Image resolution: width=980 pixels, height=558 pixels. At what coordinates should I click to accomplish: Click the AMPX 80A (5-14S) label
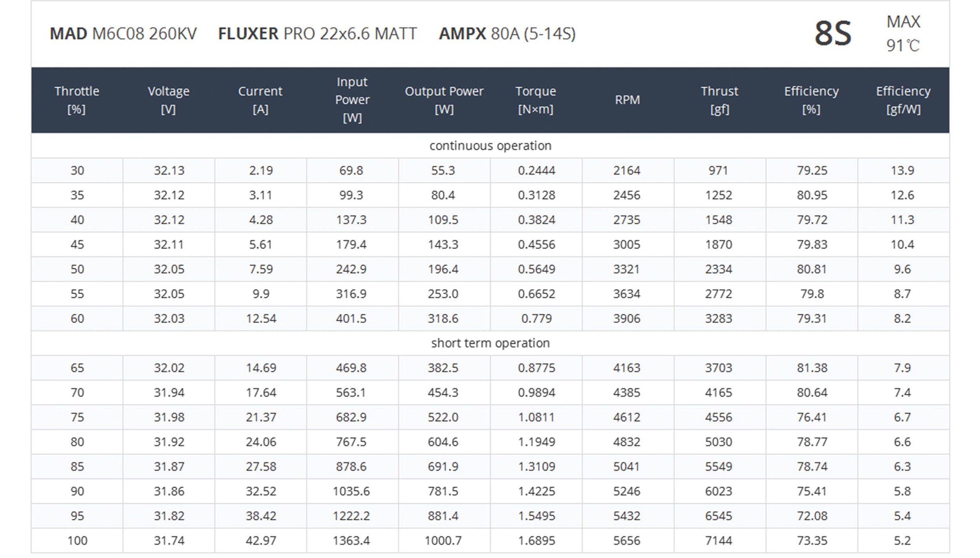(x=507, y=34)
